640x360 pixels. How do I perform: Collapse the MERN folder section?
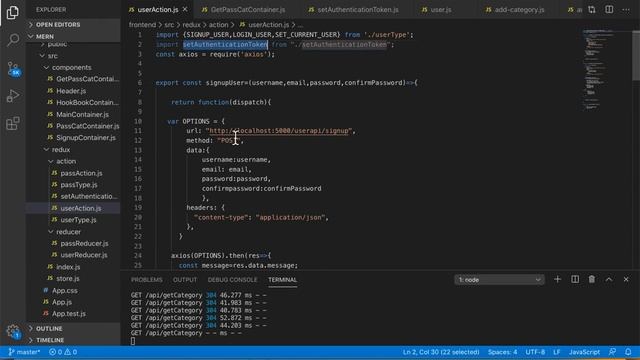click(x=73, y=36)
